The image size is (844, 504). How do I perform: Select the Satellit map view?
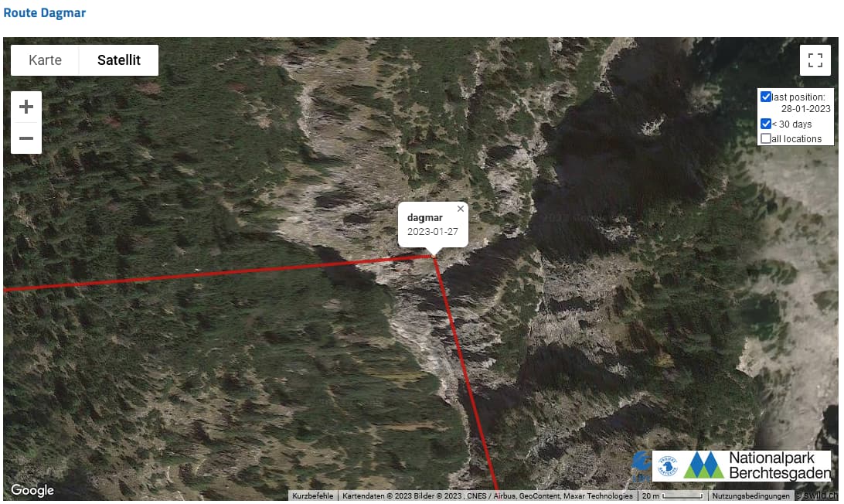[x=119, y=60]
